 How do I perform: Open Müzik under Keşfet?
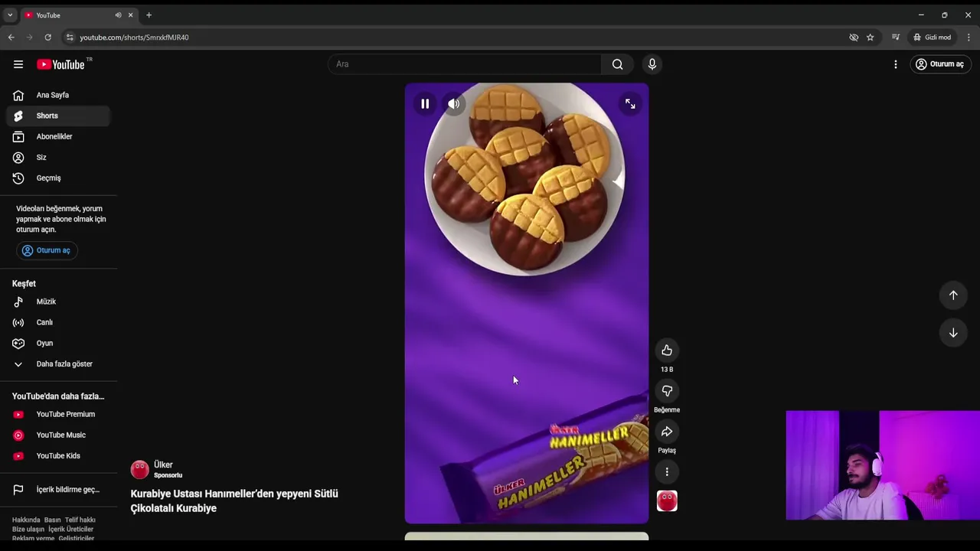tap(58, 302)
